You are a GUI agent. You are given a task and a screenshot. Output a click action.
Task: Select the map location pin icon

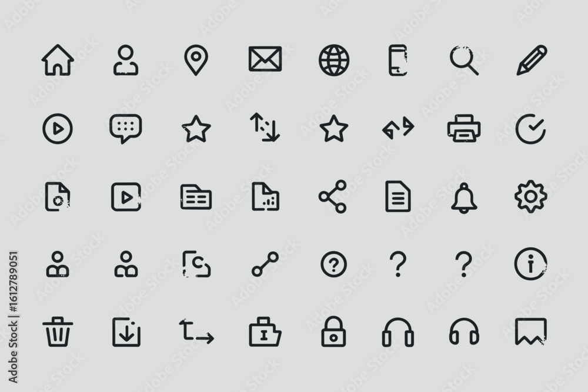(196, 61)
